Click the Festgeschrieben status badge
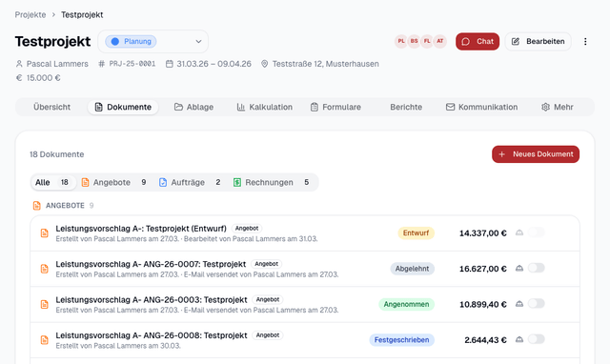Screen dimensions: 610x364 click(x=402, y=340)
